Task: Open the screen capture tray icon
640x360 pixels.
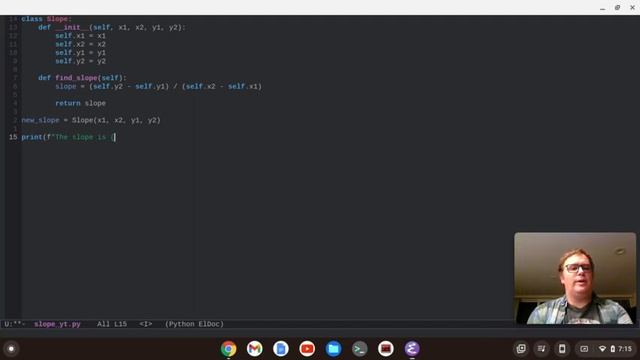Action: click(521, 349)
